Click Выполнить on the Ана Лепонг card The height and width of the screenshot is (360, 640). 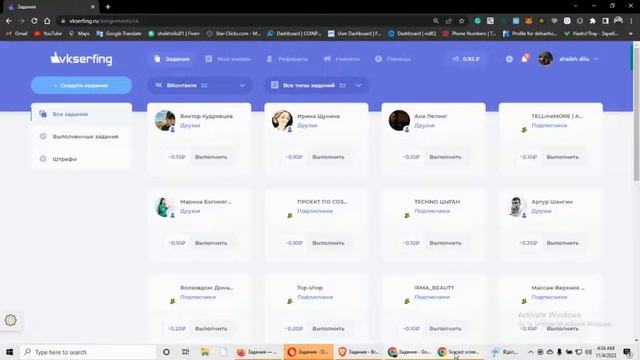pyautogui.click(x=445, y=157)
